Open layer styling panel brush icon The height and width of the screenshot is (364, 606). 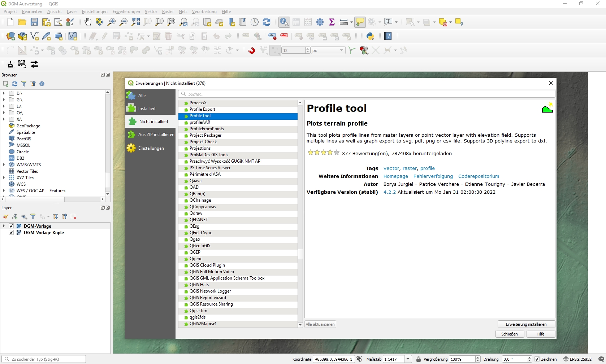pyautogui.click(x=6, y=216)
